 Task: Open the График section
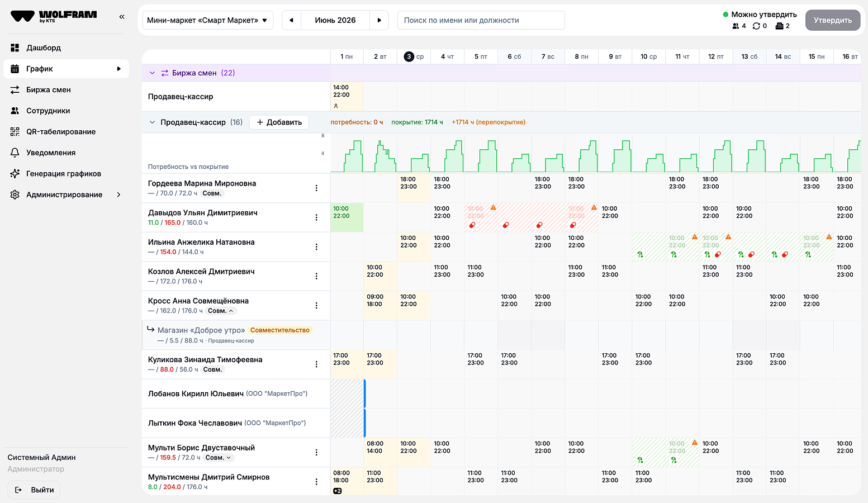click(66, 69)
